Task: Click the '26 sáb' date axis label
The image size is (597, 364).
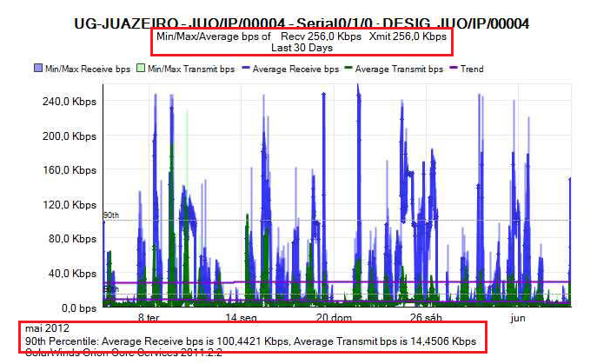Action: (x=426, y=318)
